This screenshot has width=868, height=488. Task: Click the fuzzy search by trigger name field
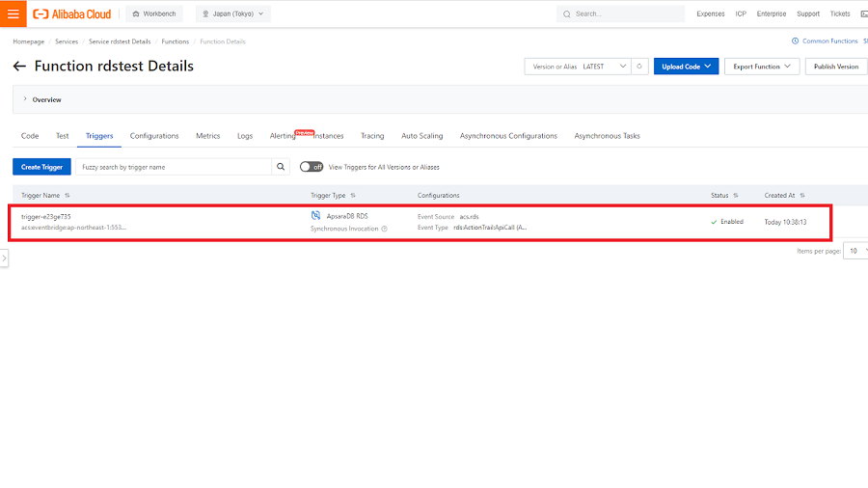[174, 167]
